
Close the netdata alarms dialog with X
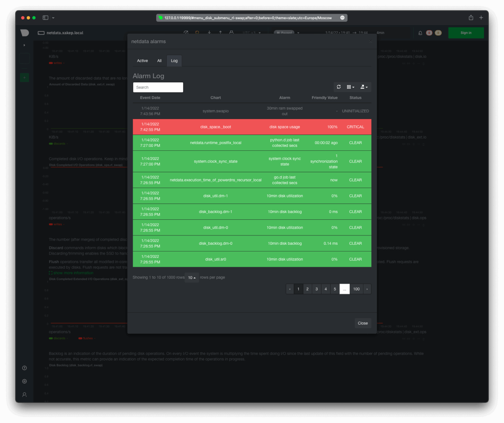(x=370, y=42)
